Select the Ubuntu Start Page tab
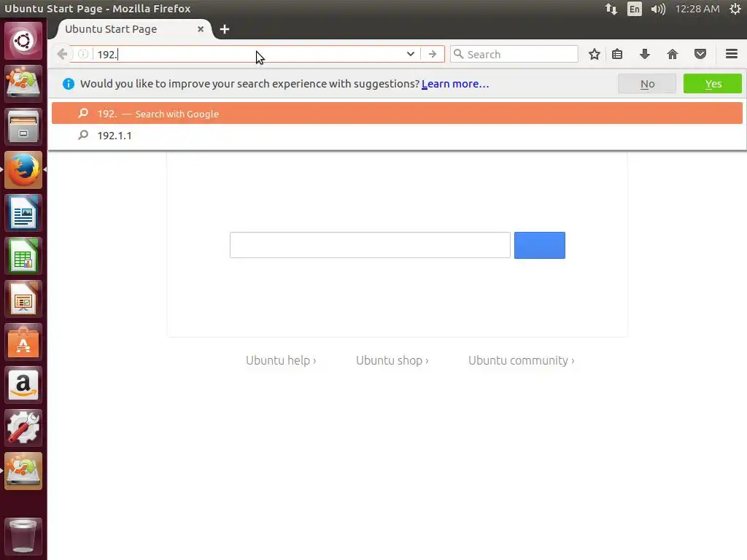 pos(133,29)
